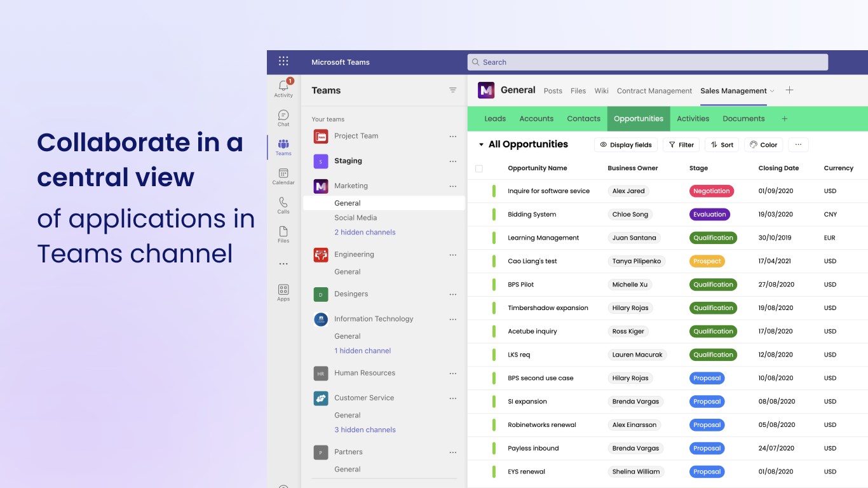Image resolution: width=868 pixels, height=488 pixels.
Task: Open more options for Project Team
Action: click(453, 137)
